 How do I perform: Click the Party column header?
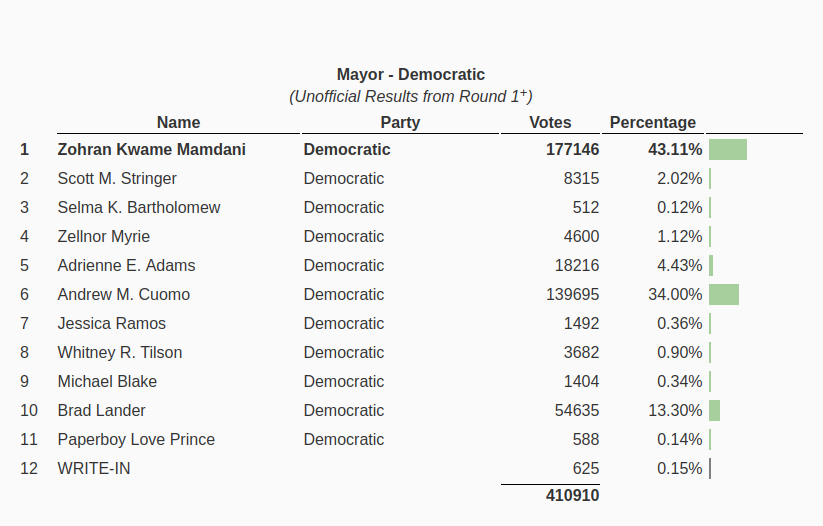point(400,122)
